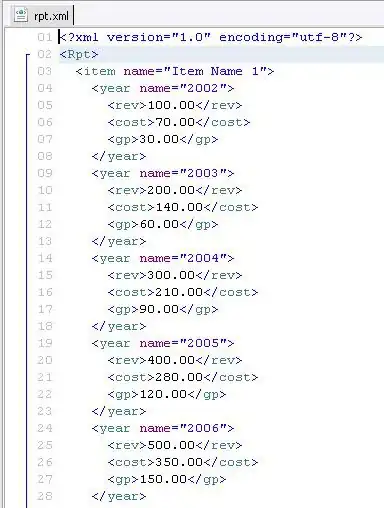Click the cost value 140.00 line
384x508 pixels.
tap(183, 207)
